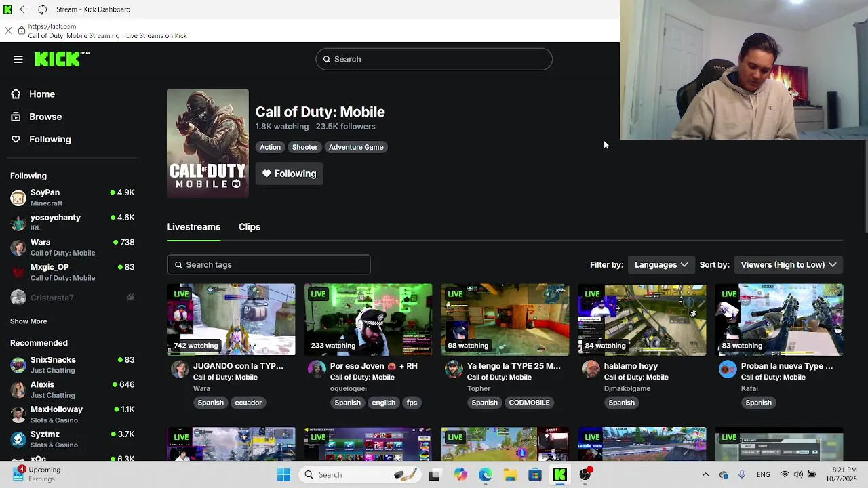This screenshot has height=488, width=868.
Task: Launch Copilot from taskbar
Action: coord(460,475)
